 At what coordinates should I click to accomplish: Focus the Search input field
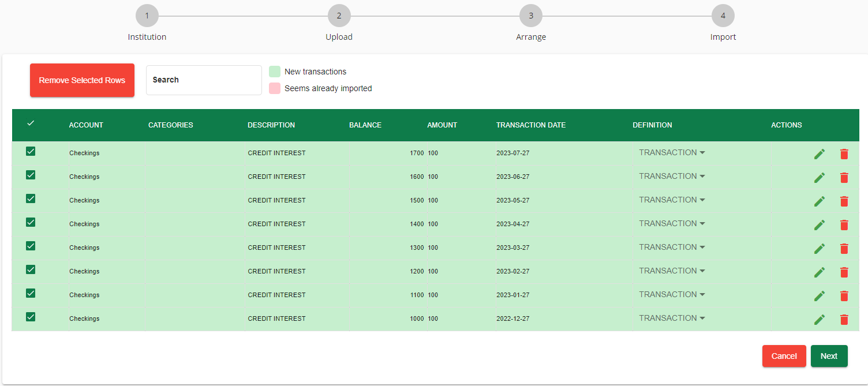(x=204, y=80)
